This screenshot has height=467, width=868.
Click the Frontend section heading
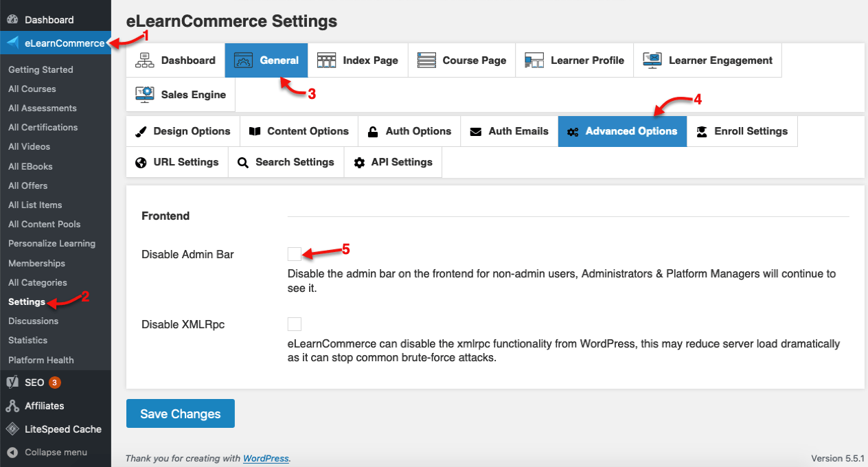tap(165, 216)
